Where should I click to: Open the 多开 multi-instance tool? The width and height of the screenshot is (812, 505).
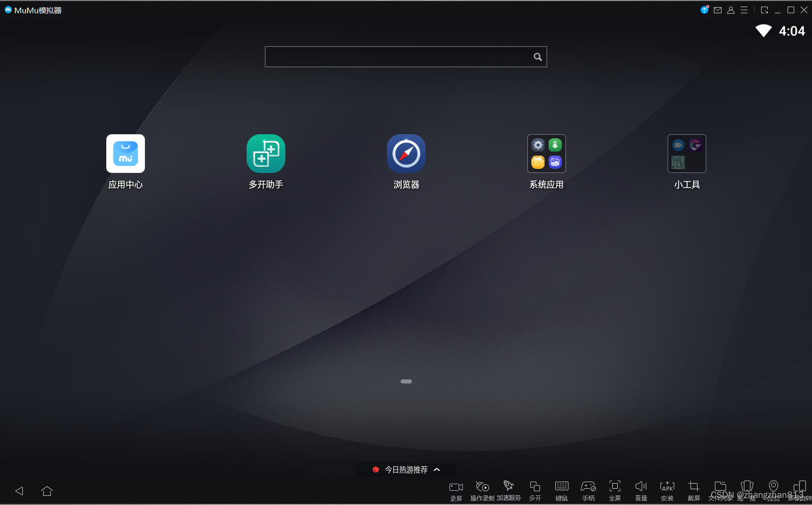pos(535,491)
